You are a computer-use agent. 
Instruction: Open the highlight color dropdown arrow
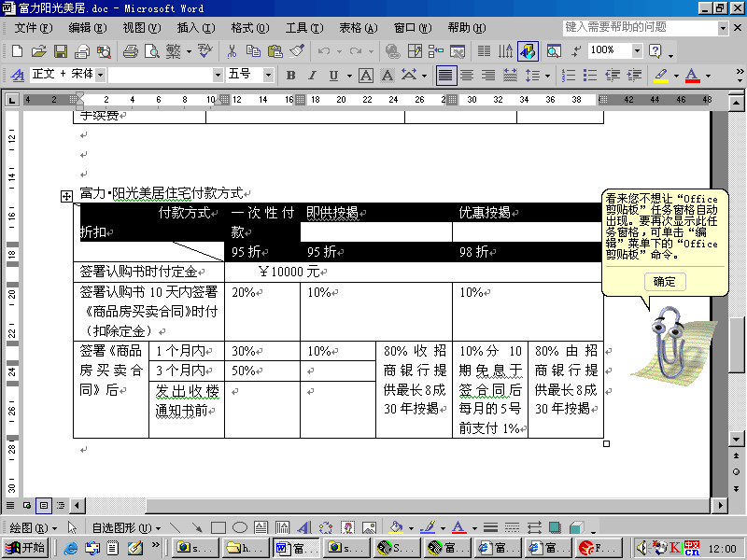click(x=675, y=76)
